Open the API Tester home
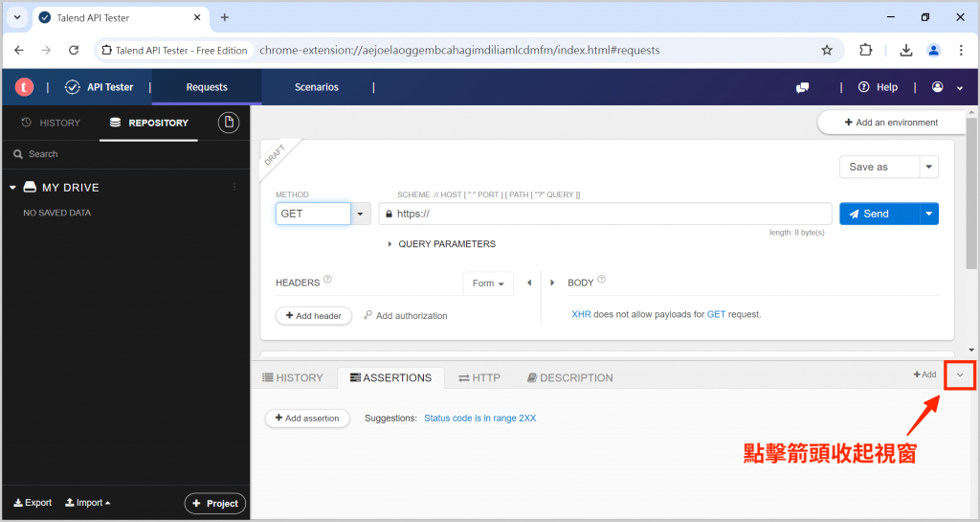Screen dimensions: 980x522 click(x=100, y=87)
